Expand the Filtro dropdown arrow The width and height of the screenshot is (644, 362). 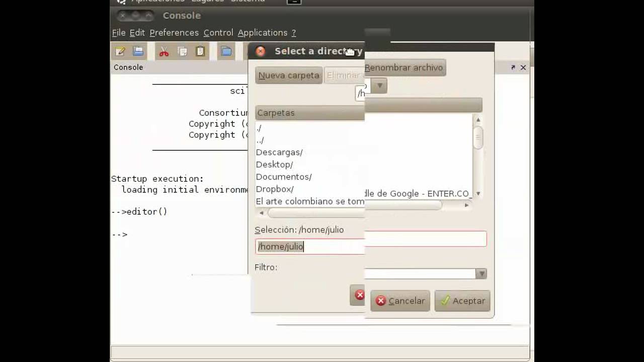(481, 274)
